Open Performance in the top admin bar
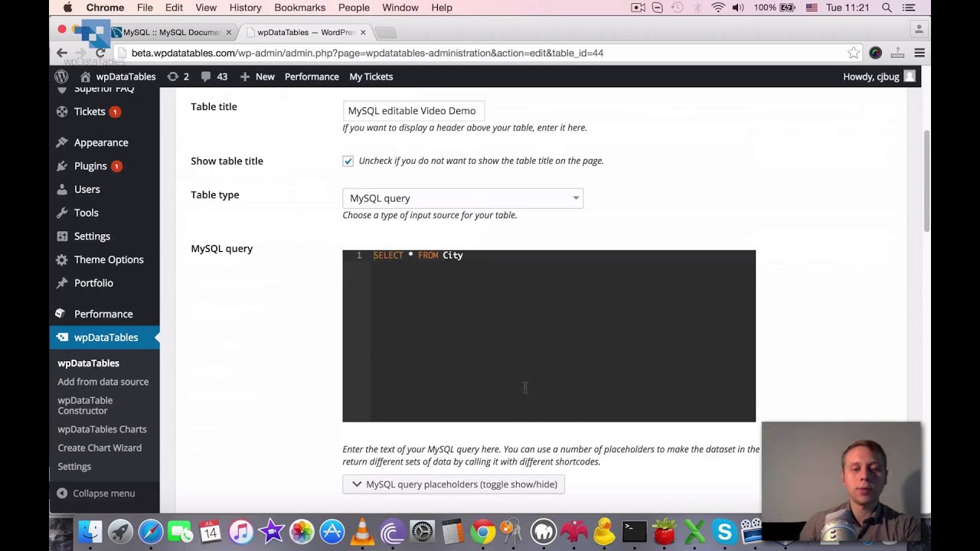This screenshot has width=980, height=551. (312, 77)
